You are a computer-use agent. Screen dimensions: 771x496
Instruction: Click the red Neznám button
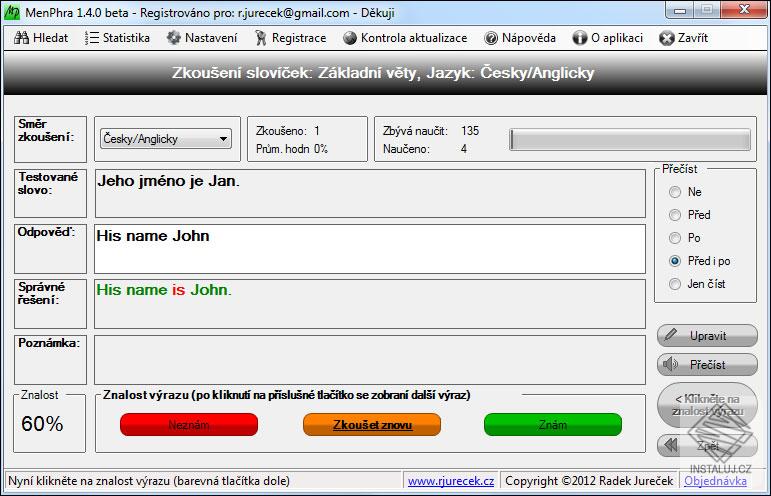[x=189, y=425]
